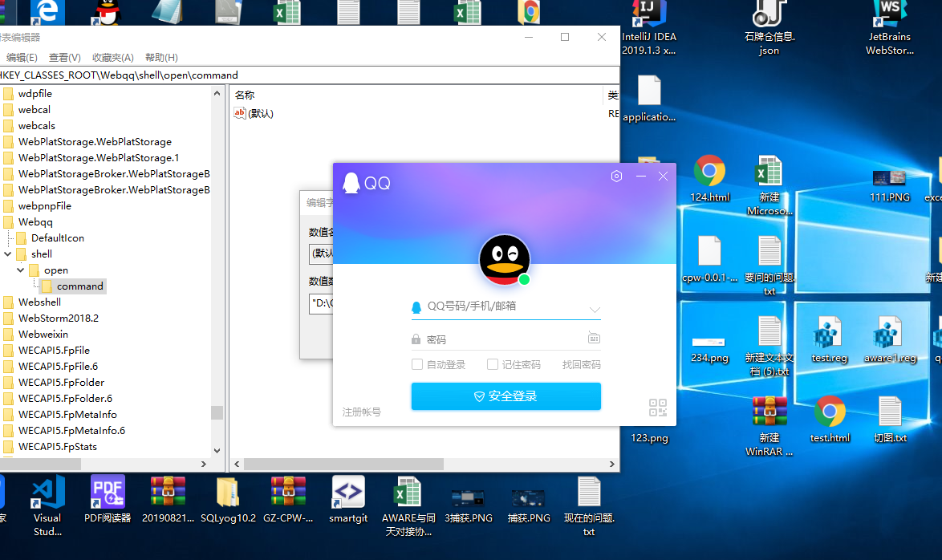Collapse the shell tree node
The image size is (942, 560).
[8, 254]
